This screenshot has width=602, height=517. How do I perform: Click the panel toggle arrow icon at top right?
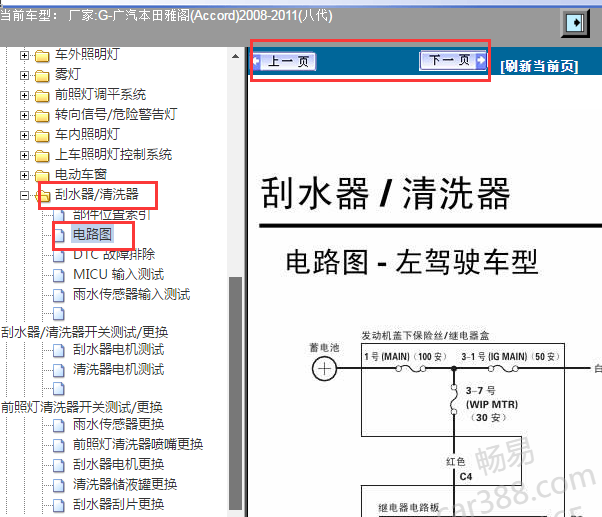[x=575, y=23]
